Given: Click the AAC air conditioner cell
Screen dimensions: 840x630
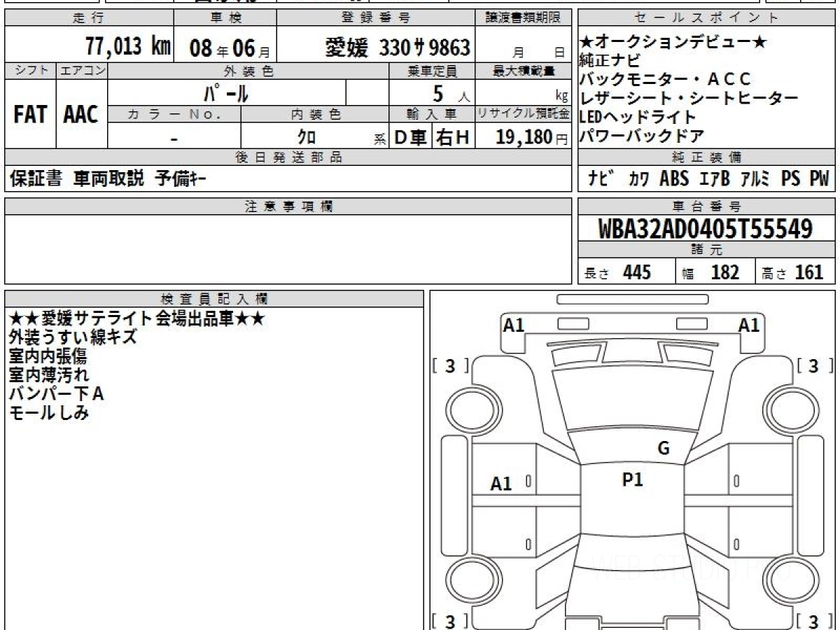Looking at the screenshot, I should 81,115.
